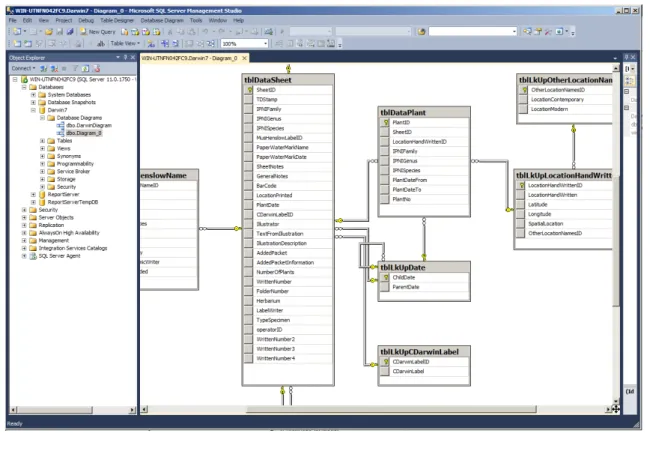Screen dimensions: 650x451
Task: Click the Open File folder icon
Action: pos(49,32)
